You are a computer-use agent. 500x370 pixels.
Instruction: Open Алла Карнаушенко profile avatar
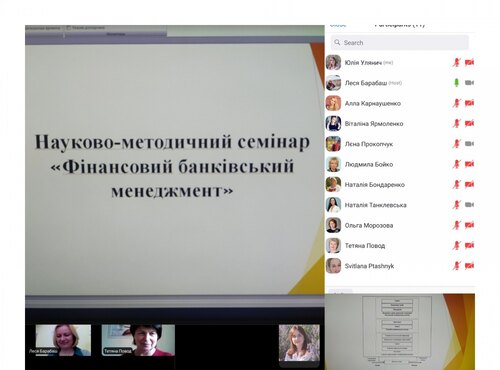point(333,103)
